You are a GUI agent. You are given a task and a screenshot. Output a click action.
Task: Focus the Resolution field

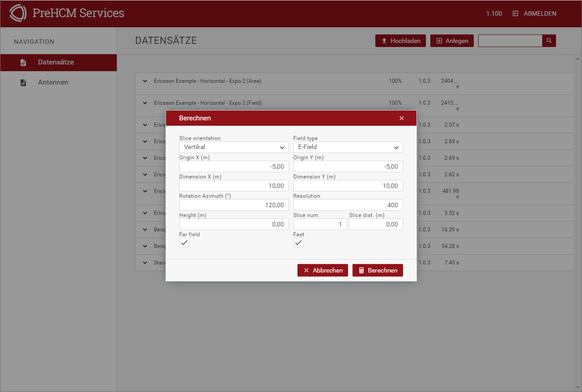348,205
